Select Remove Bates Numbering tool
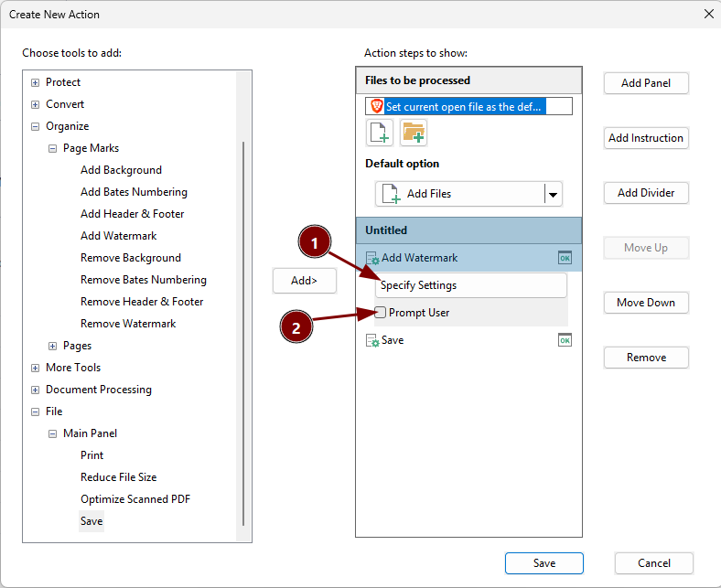 tap(144, 280)
